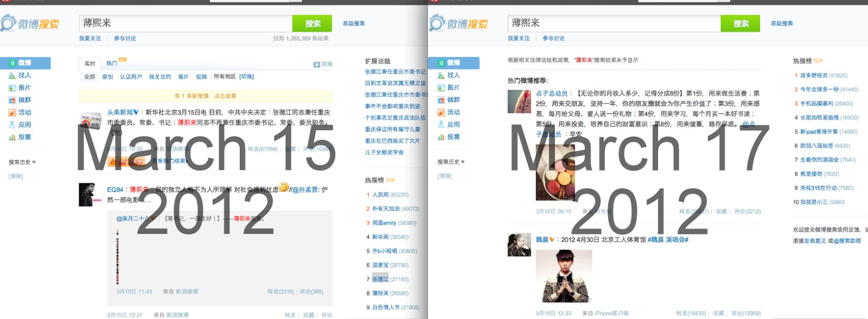The width and height of the screenshot is (868, 319).
Task: Open 高级搜索 in March 17 page
Action: pyautogui.click(x=782, y=23)
